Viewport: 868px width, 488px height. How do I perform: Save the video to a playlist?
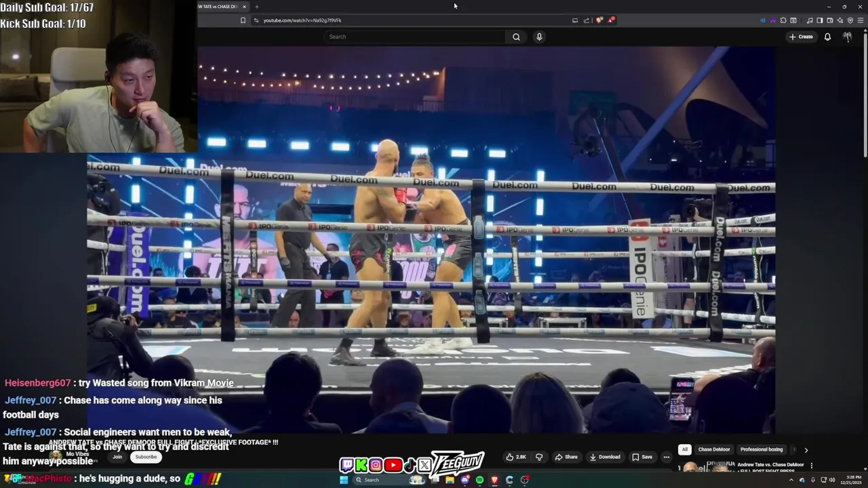pyautogui.click(x=642, y=457)
